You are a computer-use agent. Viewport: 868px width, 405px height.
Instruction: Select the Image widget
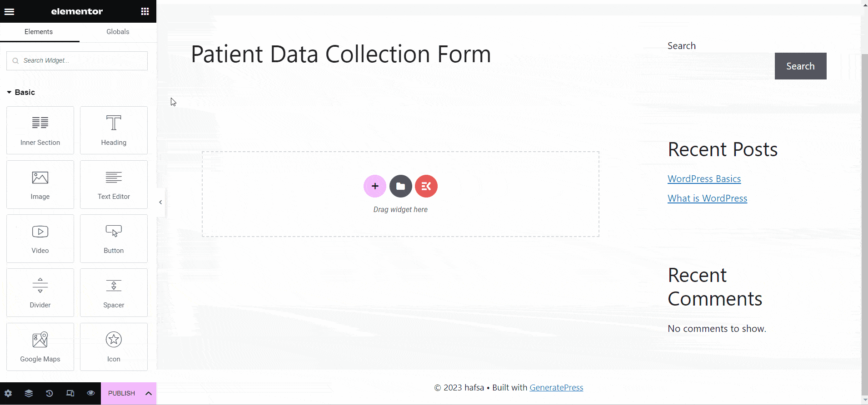click(40, 184)
